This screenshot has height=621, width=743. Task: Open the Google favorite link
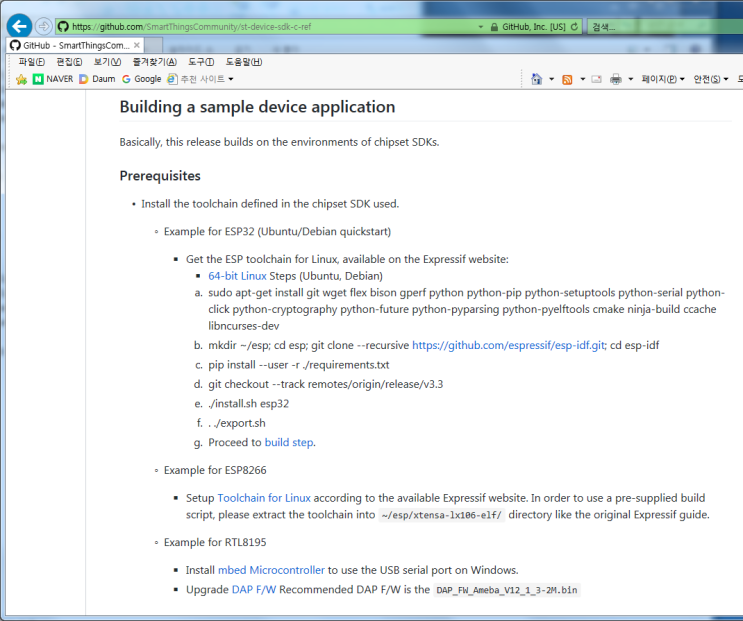142,79
